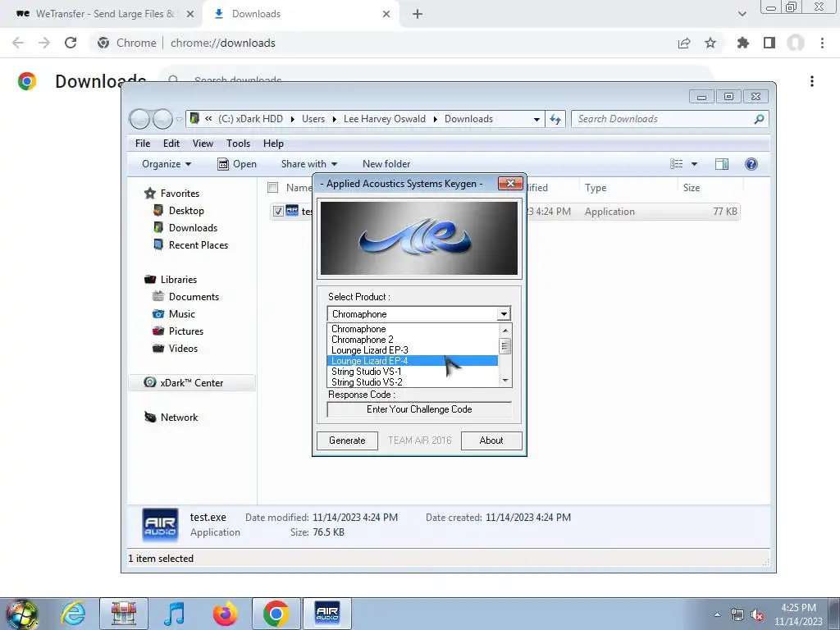This screenshot has height=630, width=840.
Task: Click the refresh button beside Explorer's address bar
Action: click(555, 119)
